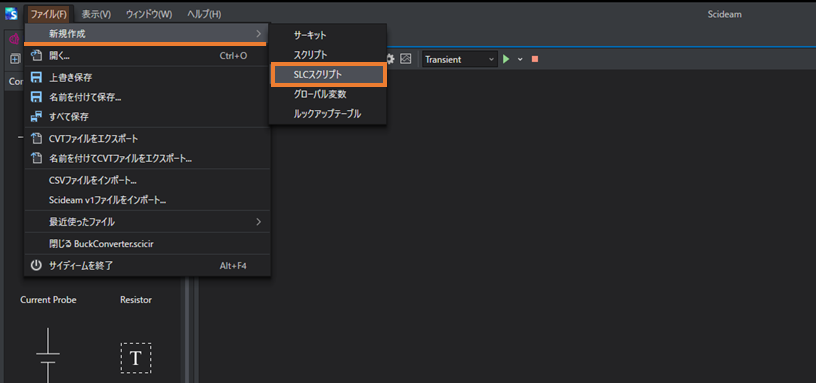Click the Scideam logo icon in title bar
The height and width of the screenshot is (383, 816).
point(11,14)
